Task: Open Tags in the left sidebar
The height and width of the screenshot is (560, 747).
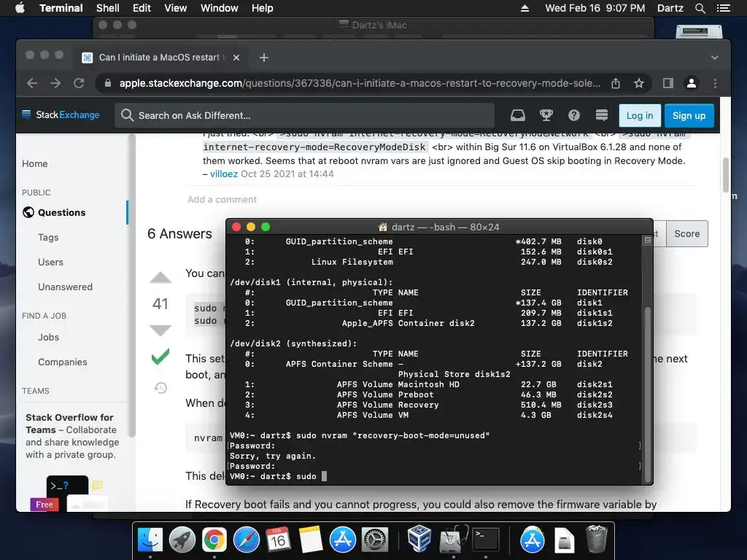Action: pos(48,237)
